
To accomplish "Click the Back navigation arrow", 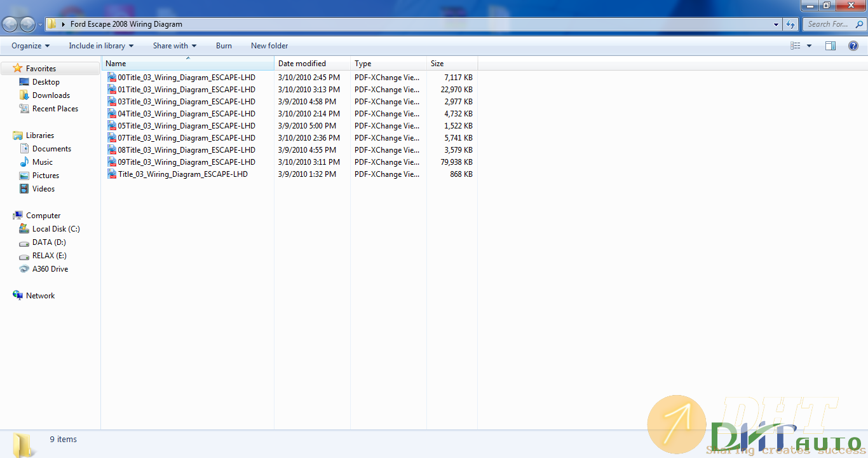I will [10, 24].
